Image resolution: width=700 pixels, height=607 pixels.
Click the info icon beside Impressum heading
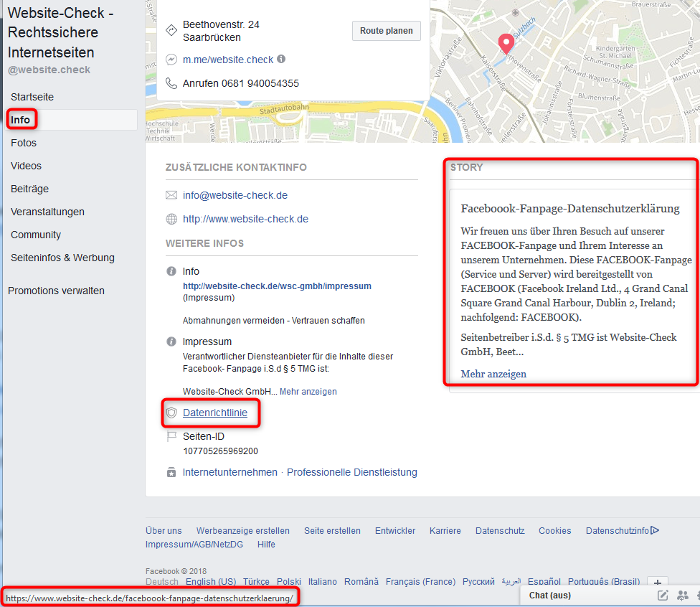171,342
